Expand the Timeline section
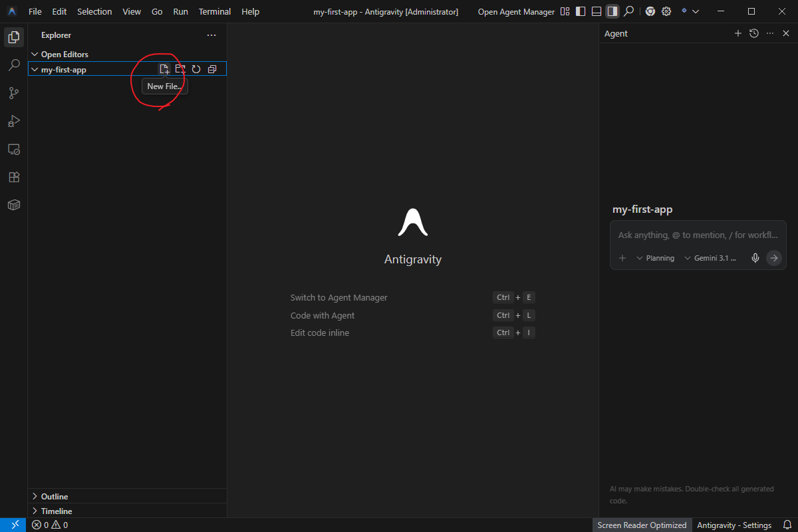 pyautogui.click(x=127, y=511)
